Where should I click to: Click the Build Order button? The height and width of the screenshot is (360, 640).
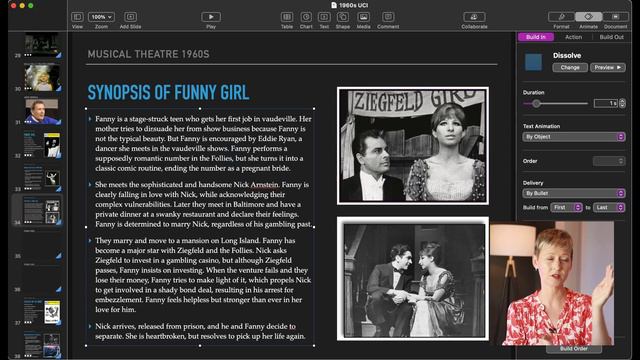[x=574, y=349]
